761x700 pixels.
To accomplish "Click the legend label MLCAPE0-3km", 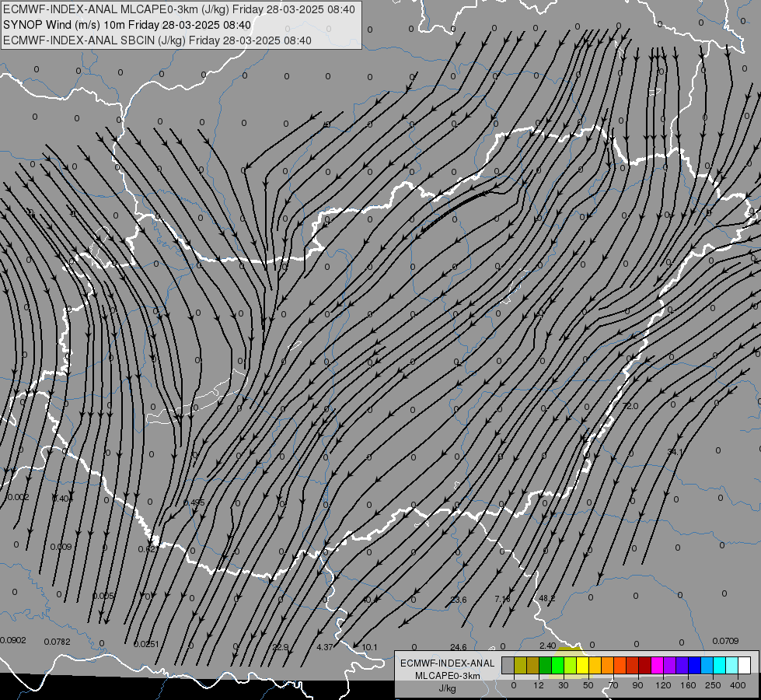I will point(448,676).
